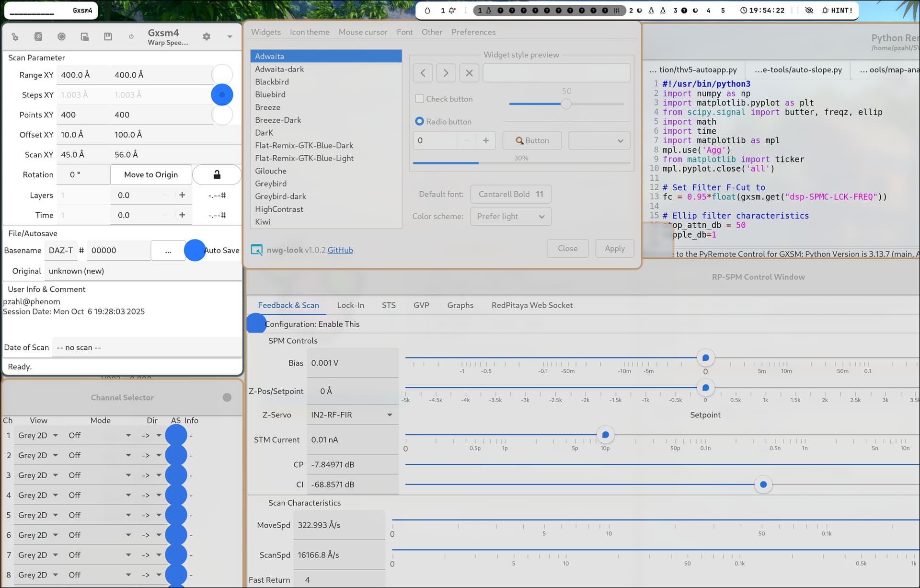This screenshot has width=920, height=588.
Task: Open the GitHub link in nwg-look
Action: [x=340, y=250]
